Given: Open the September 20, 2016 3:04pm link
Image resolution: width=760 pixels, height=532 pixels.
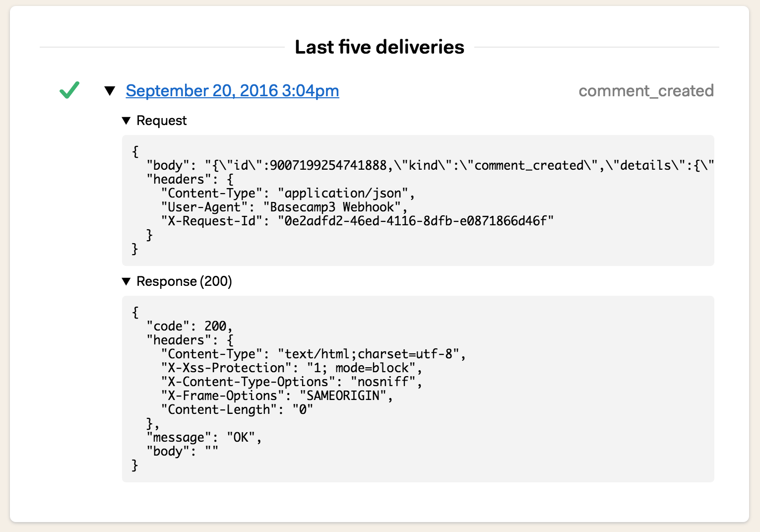Looking at the screenshot, I should (x=232, y=91).
